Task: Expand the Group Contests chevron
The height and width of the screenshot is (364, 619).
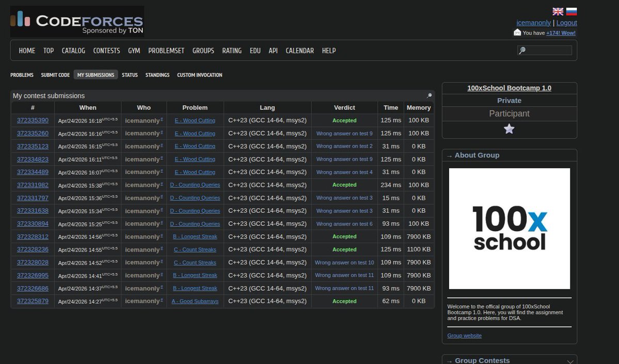Action: 570,361
